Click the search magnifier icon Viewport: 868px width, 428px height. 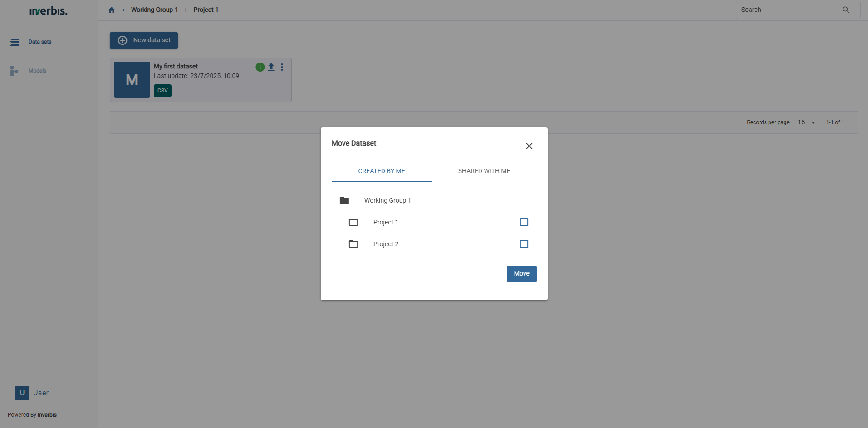[846, 10]
